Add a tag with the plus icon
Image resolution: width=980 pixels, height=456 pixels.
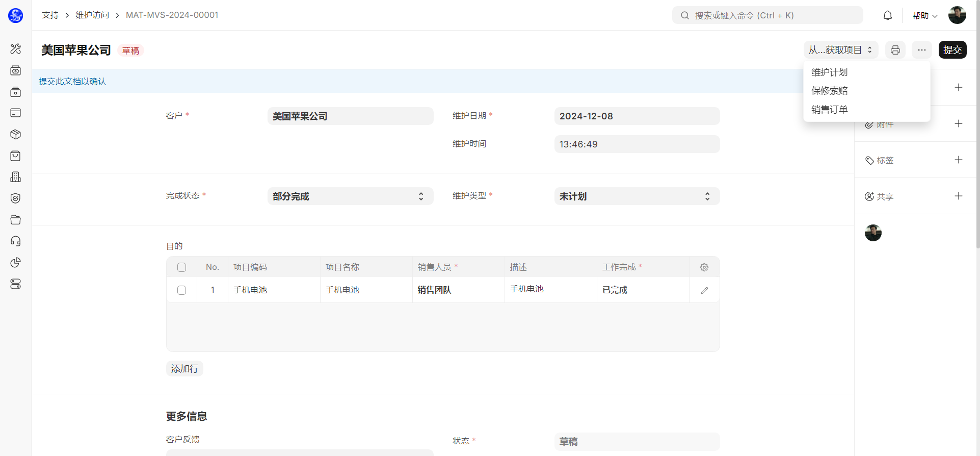point(959,160)
